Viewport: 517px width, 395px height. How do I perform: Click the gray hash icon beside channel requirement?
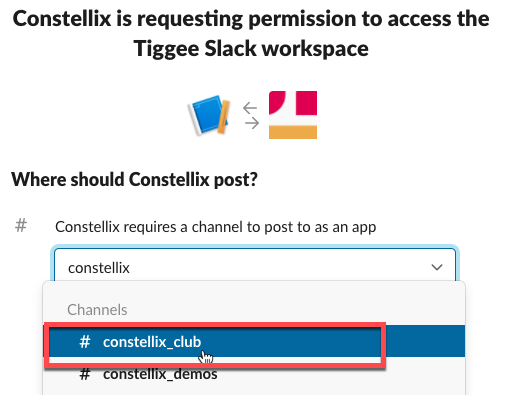tap(21, 226)
